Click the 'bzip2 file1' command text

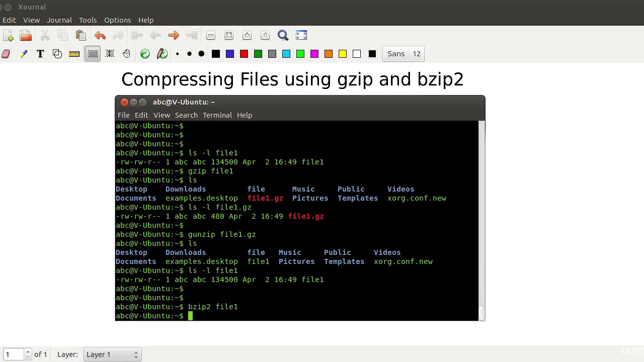pyautogui.click(x=213, y=307)
